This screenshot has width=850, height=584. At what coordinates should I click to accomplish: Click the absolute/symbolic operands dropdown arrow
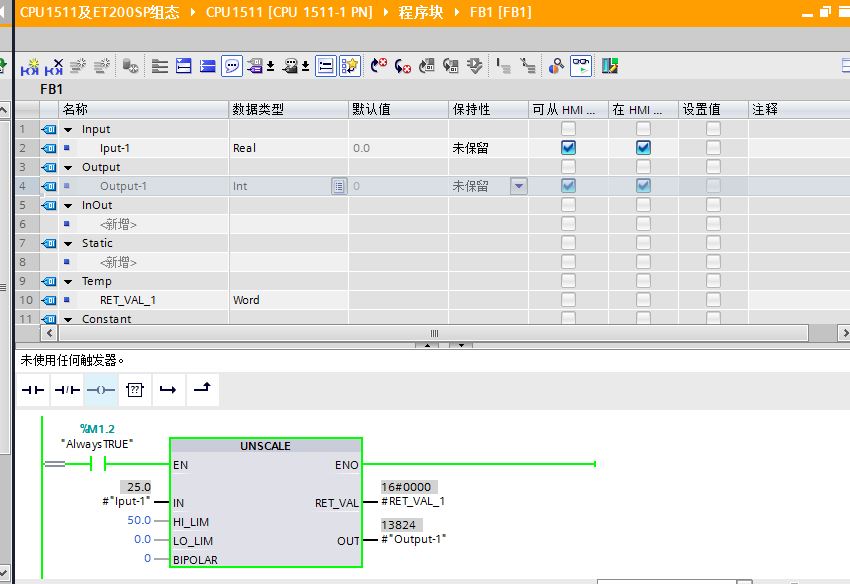(x=271, y=66)
